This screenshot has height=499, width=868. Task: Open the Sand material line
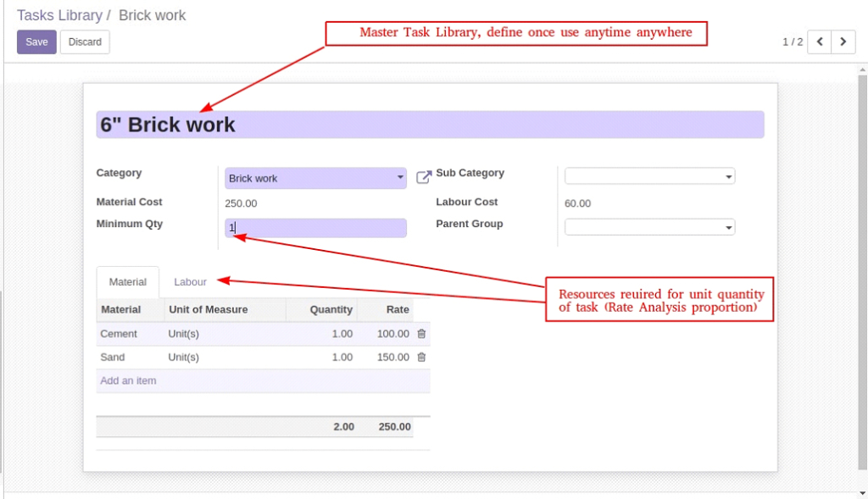pos(111,357)
